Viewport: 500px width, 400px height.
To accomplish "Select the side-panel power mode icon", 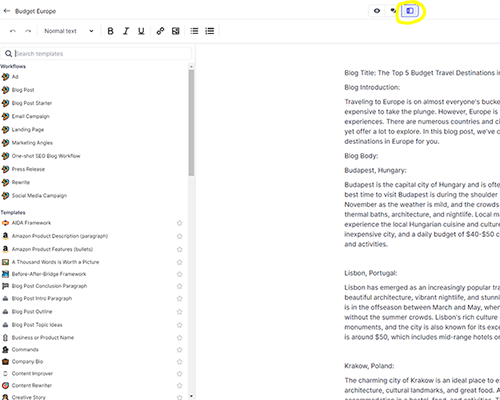I will point(410,11).
